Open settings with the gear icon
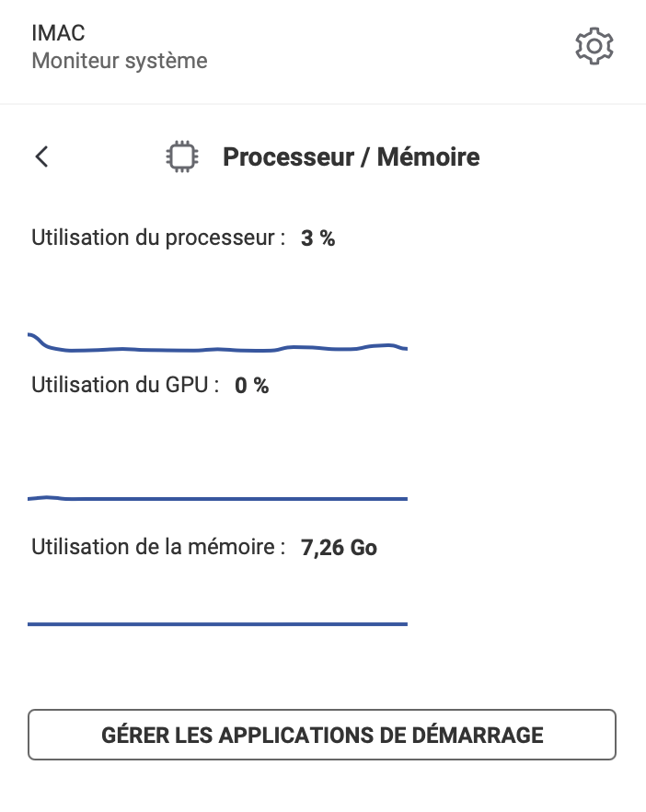The image size is (646, 812). tap(594, 46)
